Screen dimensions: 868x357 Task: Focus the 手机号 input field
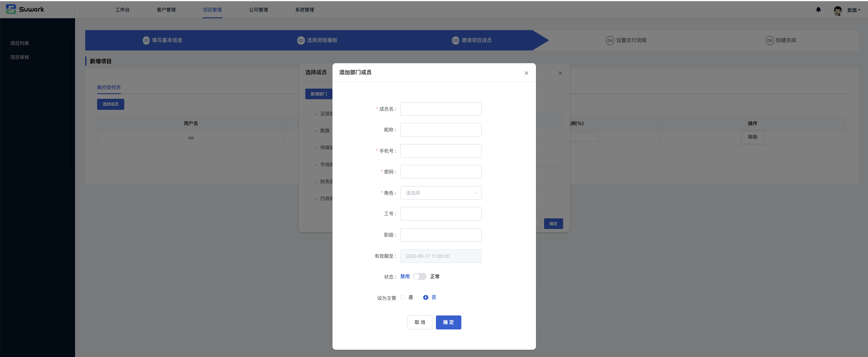(441, 151)
